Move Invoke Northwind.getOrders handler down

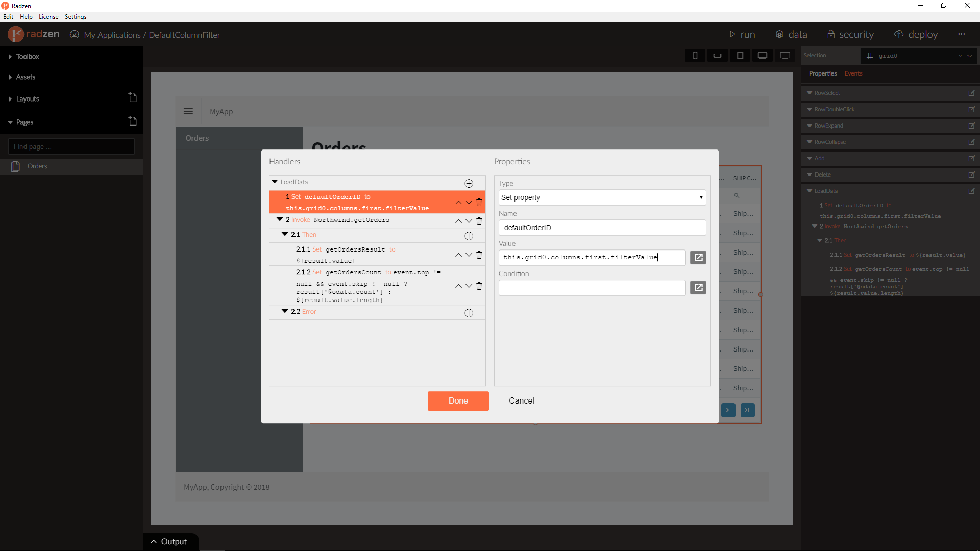click(x=469, y=221)
